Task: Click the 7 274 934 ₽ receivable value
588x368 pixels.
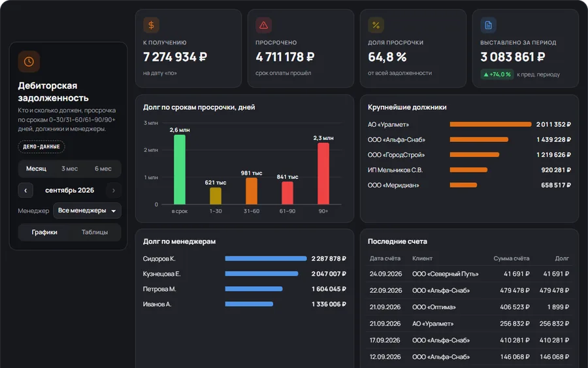Action: pyautogui.click(x=175, y=57)
